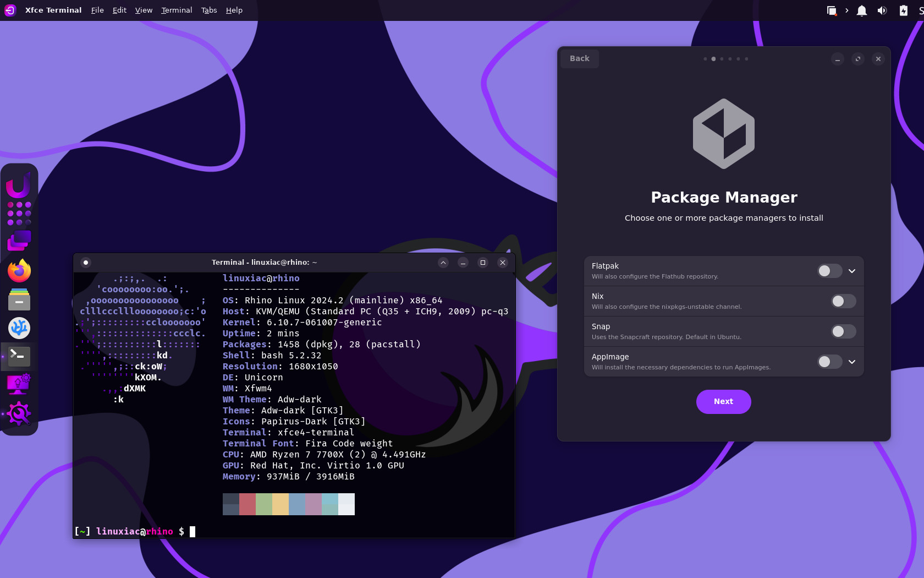Minimize the Package Manager setup window
This screenshot has height=578, width=924.
pyautogui.click(x=838, y=59)
